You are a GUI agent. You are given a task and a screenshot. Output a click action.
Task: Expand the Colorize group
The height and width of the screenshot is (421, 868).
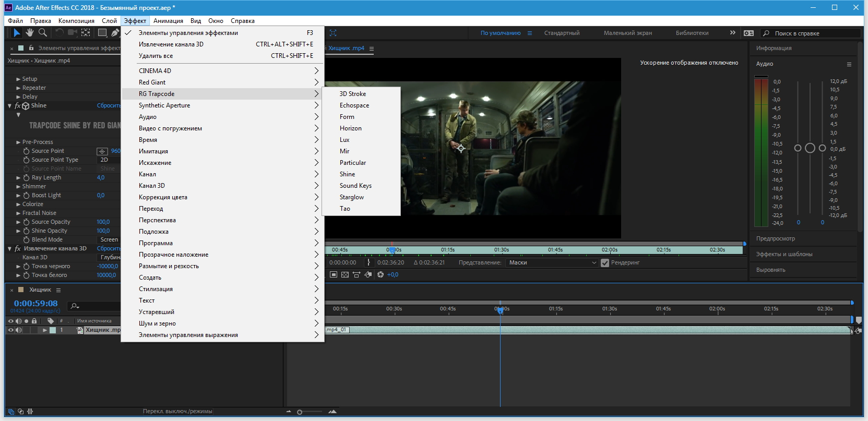pos(18,205)
